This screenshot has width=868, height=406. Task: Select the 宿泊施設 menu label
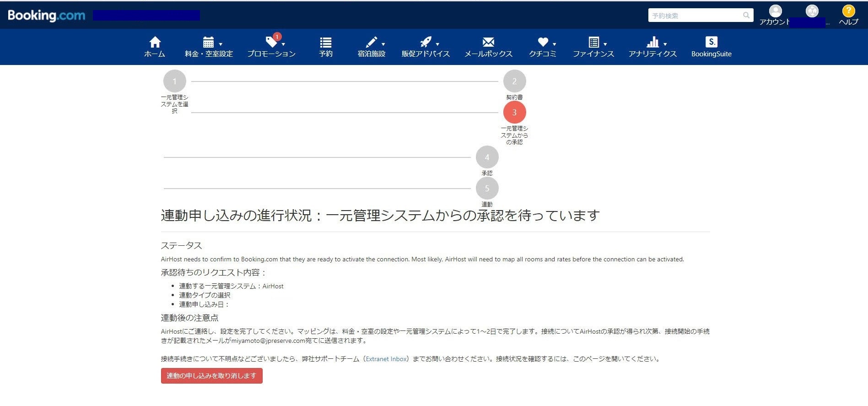(372, 54)
